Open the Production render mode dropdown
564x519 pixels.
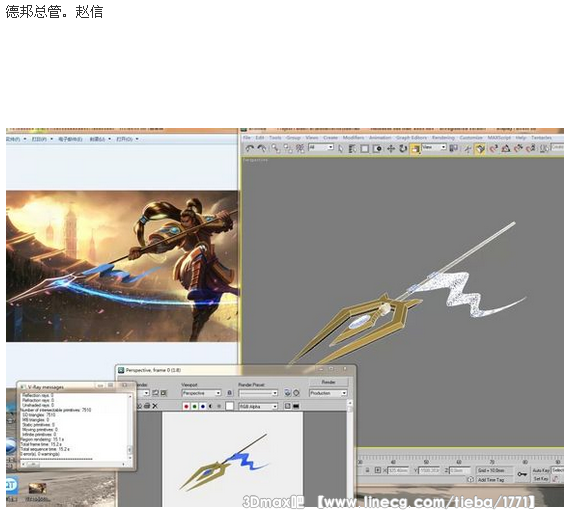[x=328, y=393]
